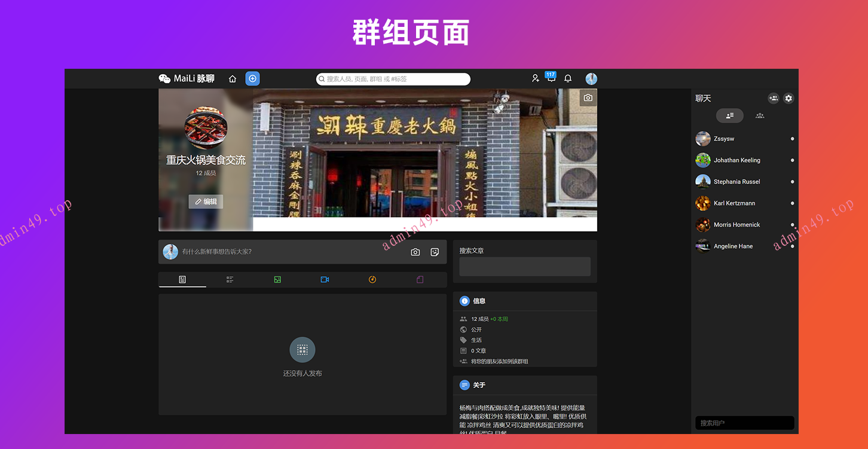Select the purple files tab
This screenshot has width=868, height=449.
tap(420, 280)
